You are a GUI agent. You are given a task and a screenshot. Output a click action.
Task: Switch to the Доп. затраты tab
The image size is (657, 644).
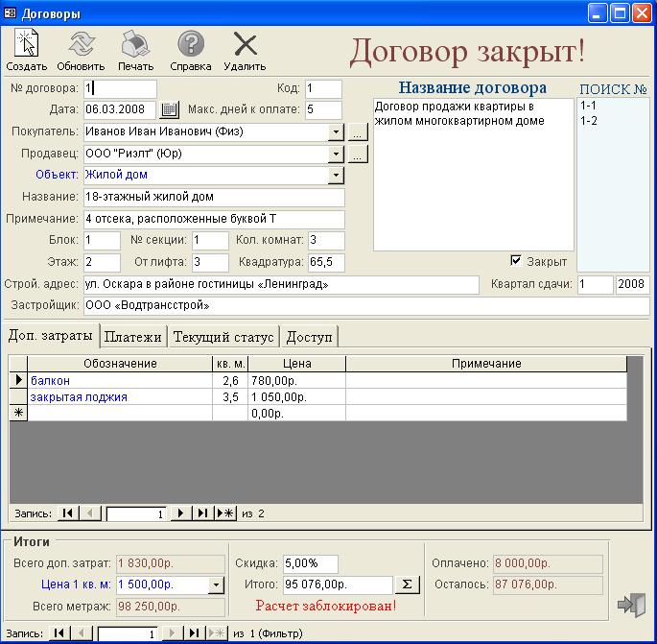click(50, 335)
